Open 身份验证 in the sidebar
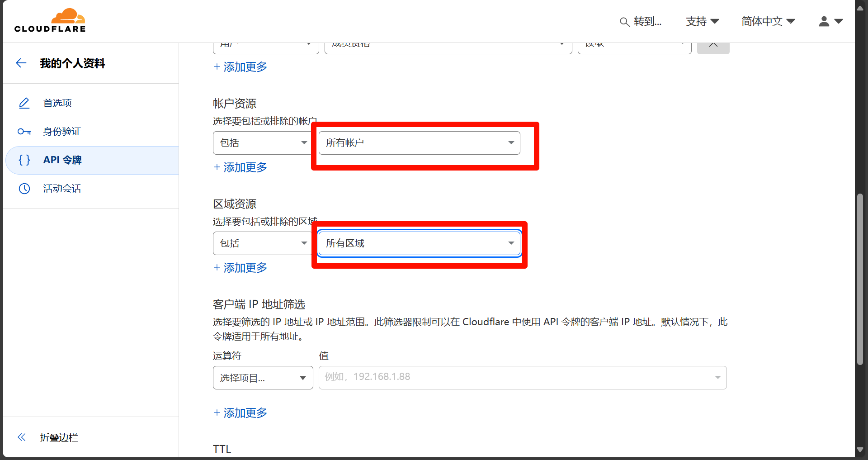Image resolution: width=868 pixels, height=460 pixels. pyautogui.click(x=92, y=132)
